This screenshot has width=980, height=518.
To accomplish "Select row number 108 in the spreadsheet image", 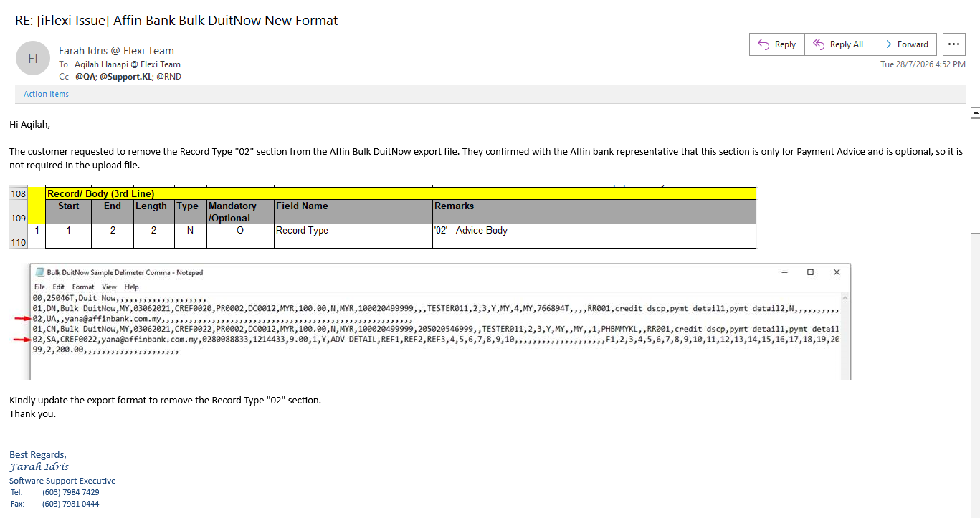I will 18,193.
